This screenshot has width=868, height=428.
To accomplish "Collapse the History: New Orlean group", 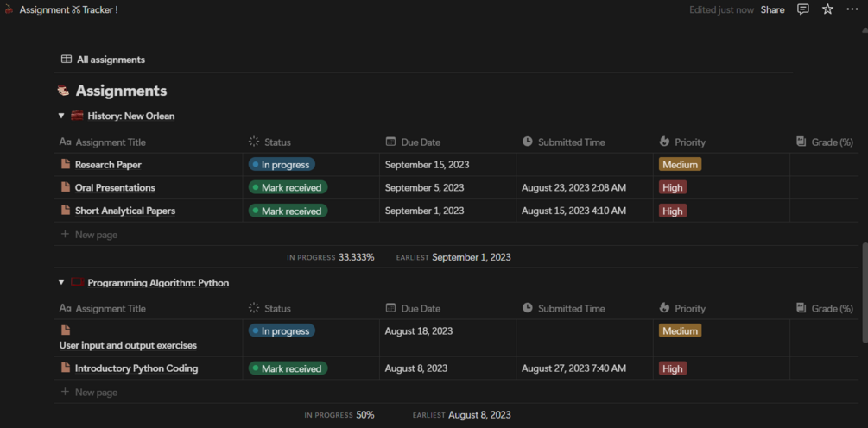I will pos(61,116).
